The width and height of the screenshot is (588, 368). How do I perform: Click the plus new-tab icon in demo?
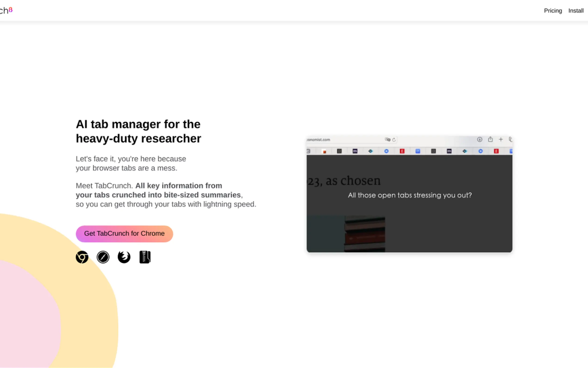tap(501, 140)
